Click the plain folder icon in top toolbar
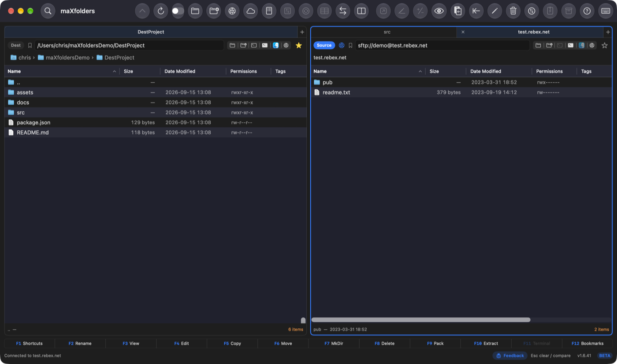The width and height of the screenshot is (617, 364). tap(195, 11)
